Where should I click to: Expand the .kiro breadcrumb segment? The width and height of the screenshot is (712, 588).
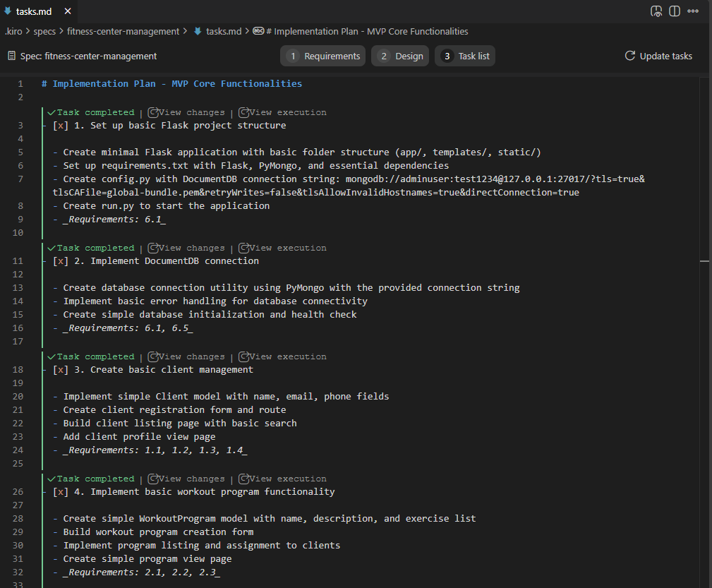[x=13, y=31]
